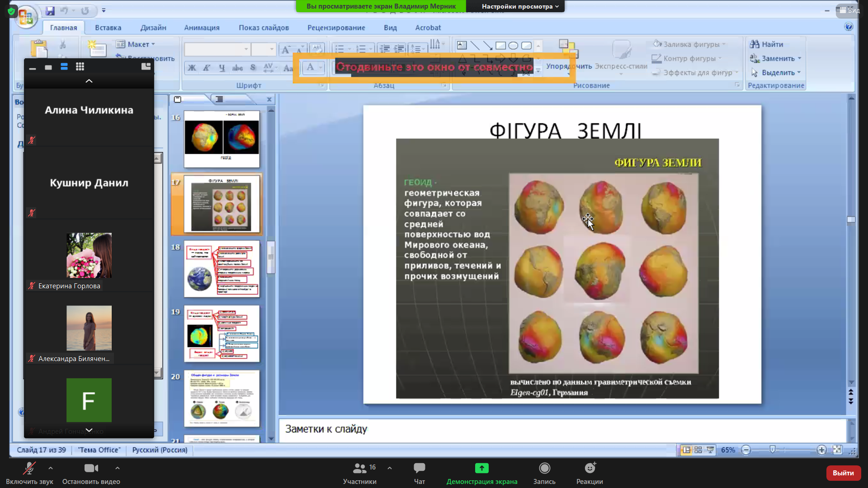
Task: Open the Participants list icon
Action: pyautogui.click(x=360, y=469)
